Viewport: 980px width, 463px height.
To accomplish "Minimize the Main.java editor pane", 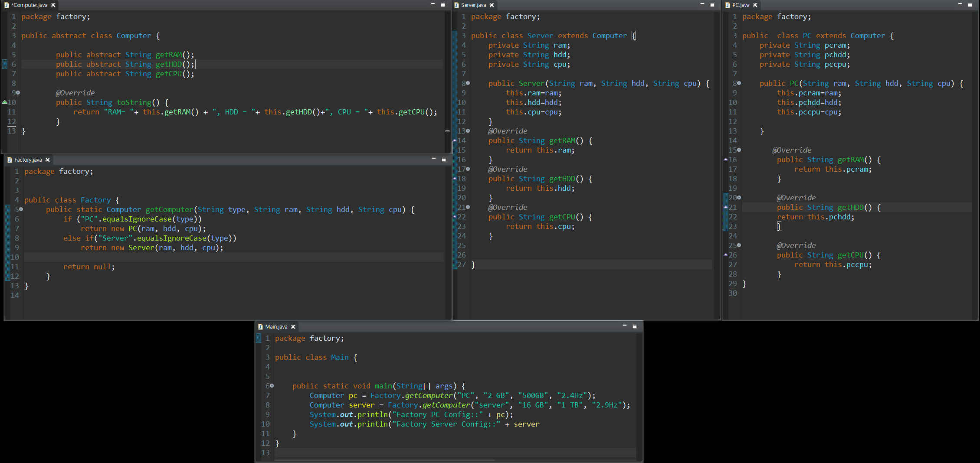I will coord(625,326).
